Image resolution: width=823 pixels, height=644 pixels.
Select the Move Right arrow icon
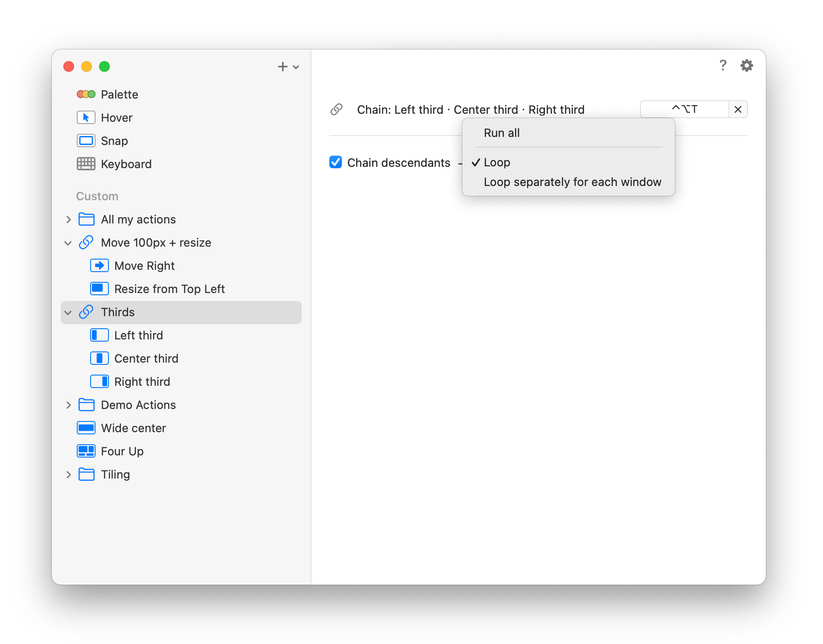tap(99, 265)
